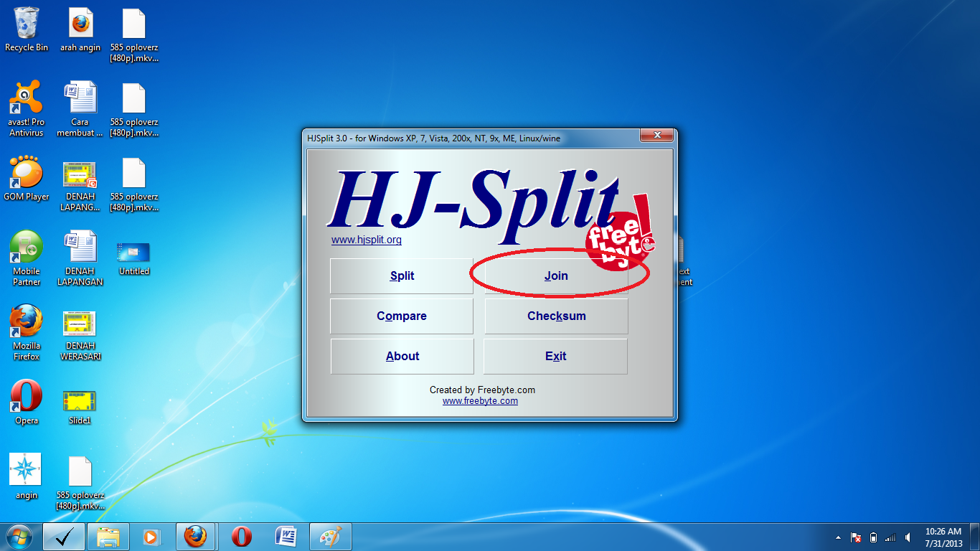This screenshot has width=980, height=551.
Task: Open the Checksum function in HJSplit
Action: point(556,316)
